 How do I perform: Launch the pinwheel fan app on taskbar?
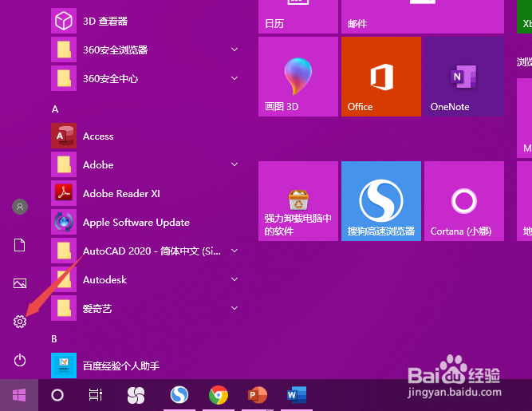136,395
